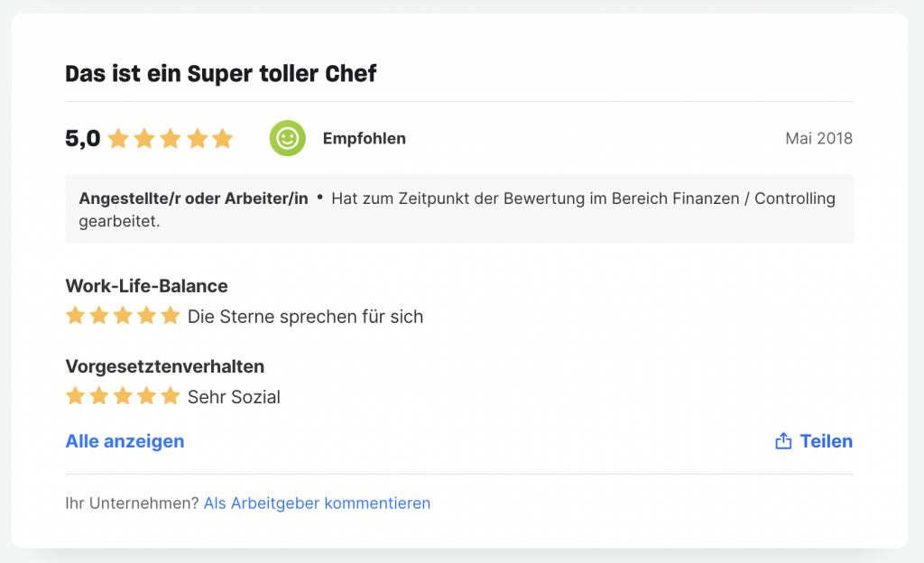Click the 5,0 rating score
The height and width of the screenshot is (563, 924).
click(83, 138)
